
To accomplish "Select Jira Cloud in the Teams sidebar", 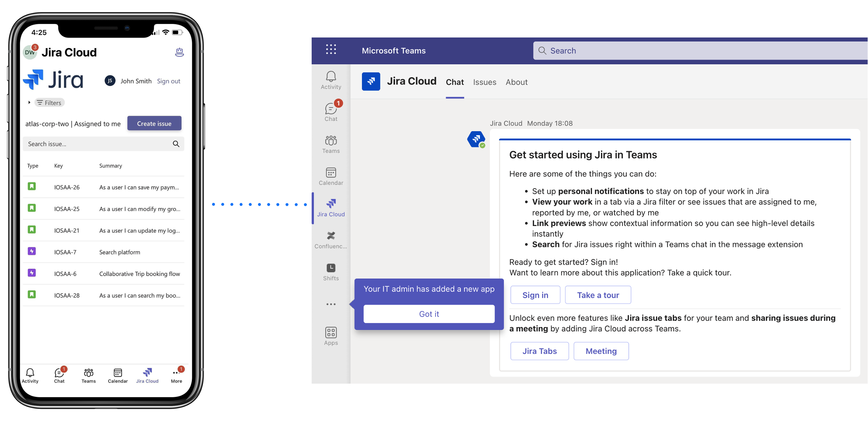I will pyautogui.click(x=330, y=207).
